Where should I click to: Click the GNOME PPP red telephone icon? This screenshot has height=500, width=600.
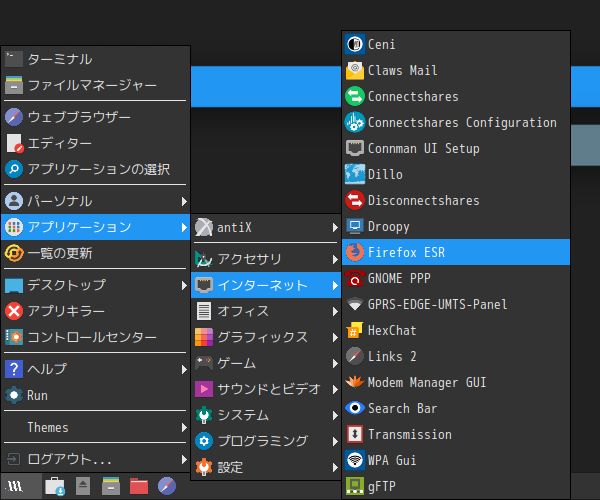(355, 279)
